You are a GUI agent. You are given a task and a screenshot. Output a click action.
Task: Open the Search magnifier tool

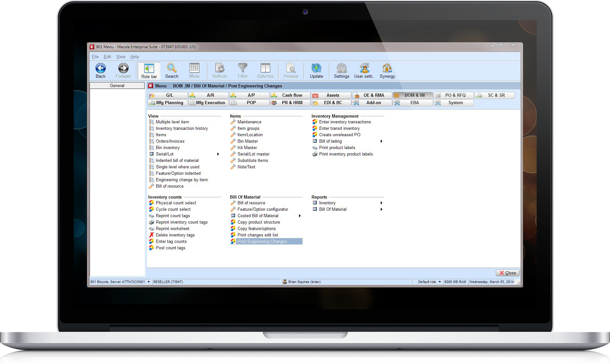172,68
